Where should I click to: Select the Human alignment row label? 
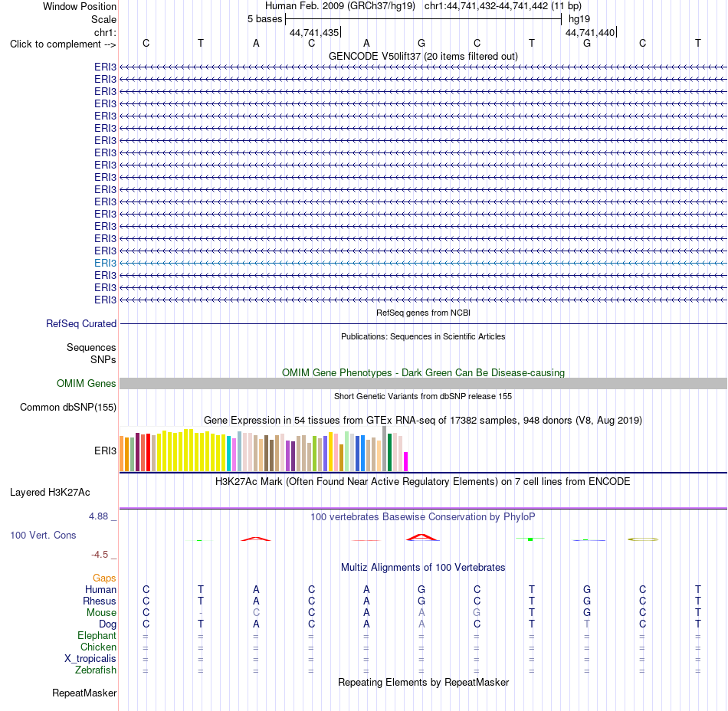pos(100,590)
